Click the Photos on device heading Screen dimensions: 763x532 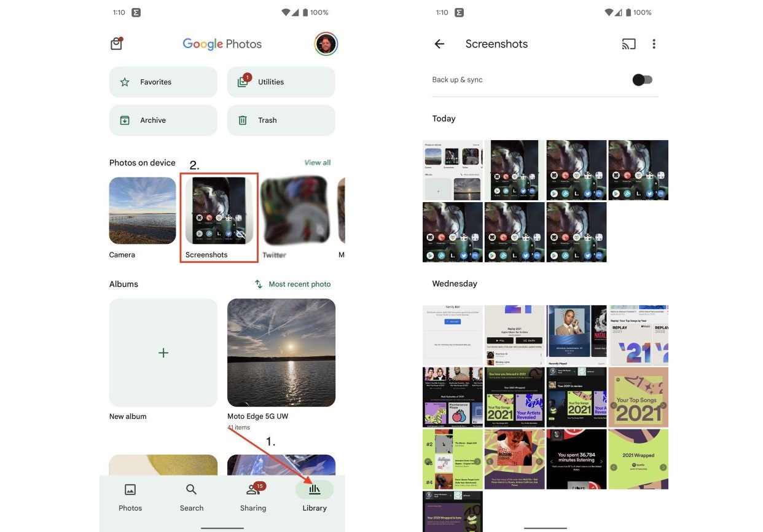click(x=143, y=163)
